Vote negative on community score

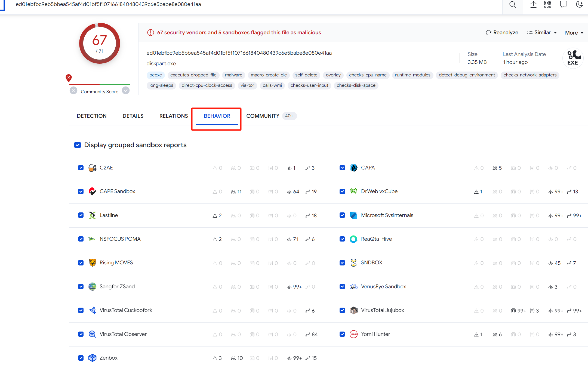73,91
